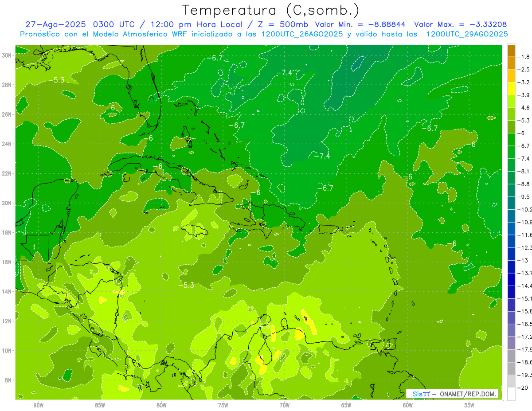
Task: Pick the lime swatch between -3.9 and -4.6
Action: tap(511, 102)
